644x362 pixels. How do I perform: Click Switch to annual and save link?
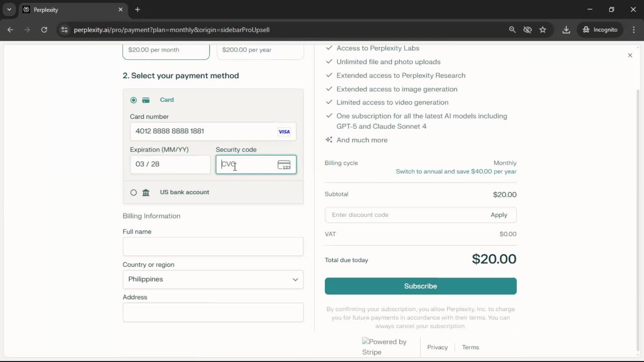click(456, 172)
